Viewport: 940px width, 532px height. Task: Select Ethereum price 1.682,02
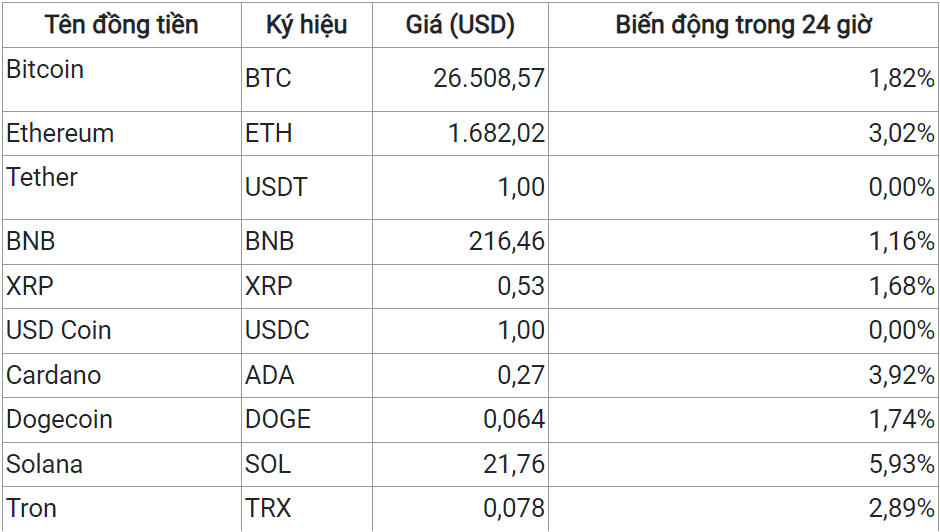pyautogui.click(x=460, y=134)
